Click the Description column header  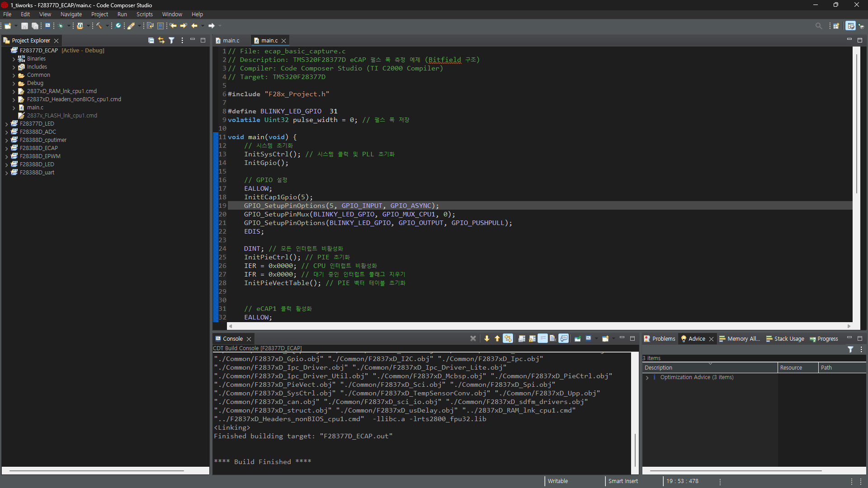pos(658,368)
